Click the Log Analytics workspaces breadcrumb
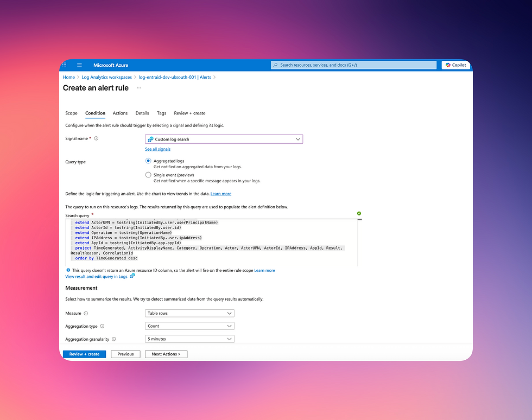The width and height of the screenshot is (532, 420). coord(106,77)
